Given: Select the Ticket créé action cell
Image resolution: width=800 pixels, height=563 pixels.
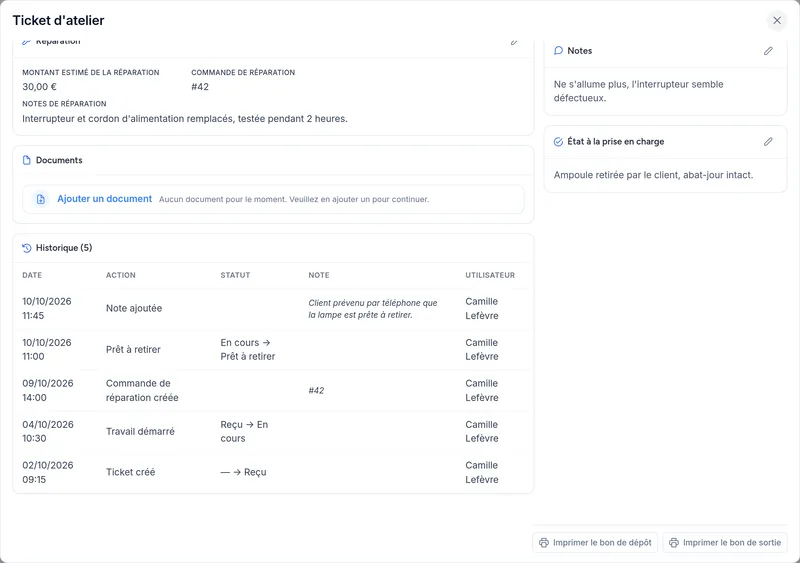Looking at the screenshot, I should [x=131, y=472].
